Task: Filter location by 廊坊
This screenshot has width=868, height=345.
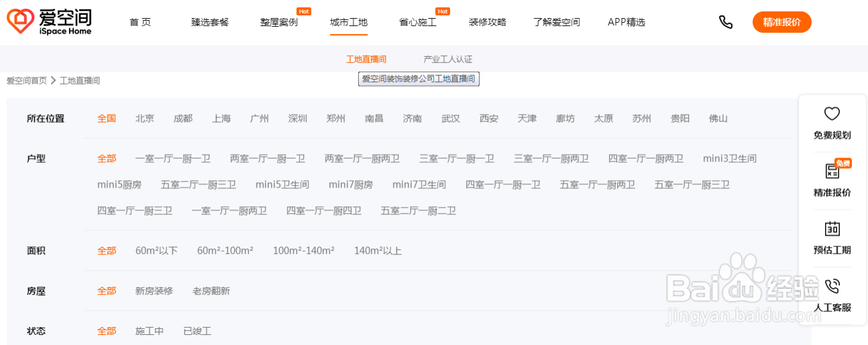Action: pos(565,119)
